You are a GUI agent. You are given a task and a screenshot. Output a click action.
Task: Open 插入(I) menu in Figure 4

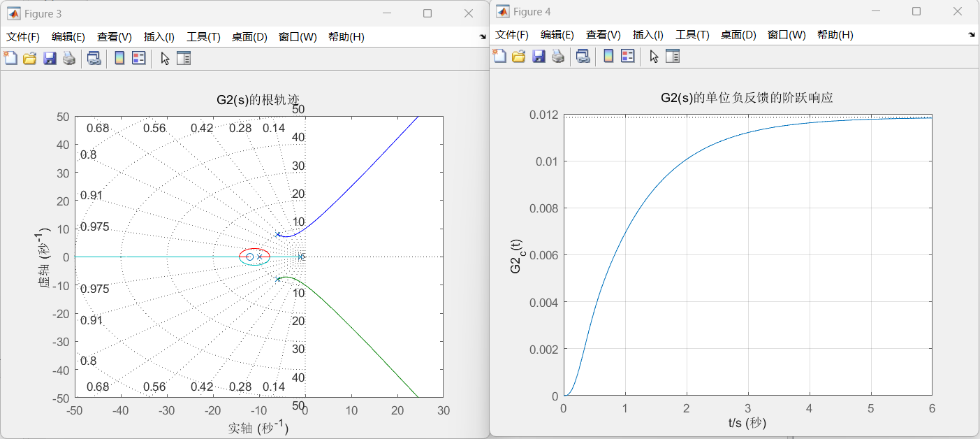648,35
